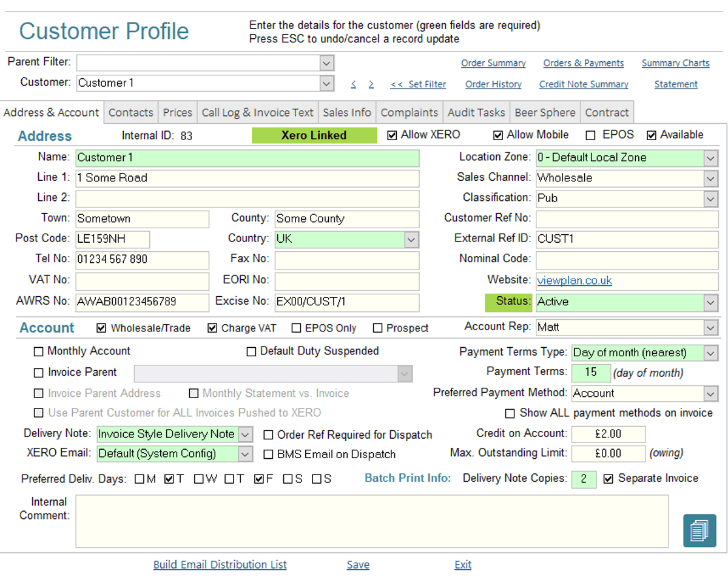The height and width of the screenshot is (579, 728).
Task: Switch to the Contacts tab
Action: (130, 112)
